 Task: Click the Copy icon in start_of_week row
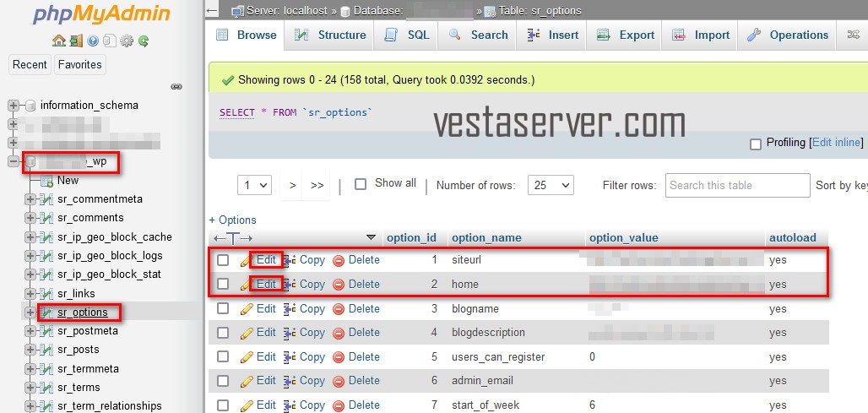290,405
